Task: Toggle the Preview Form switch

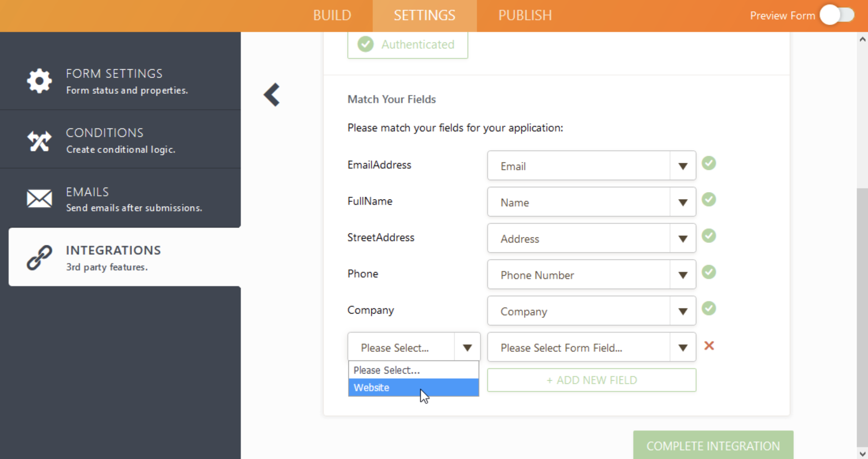Action: (x=837, y=15)
